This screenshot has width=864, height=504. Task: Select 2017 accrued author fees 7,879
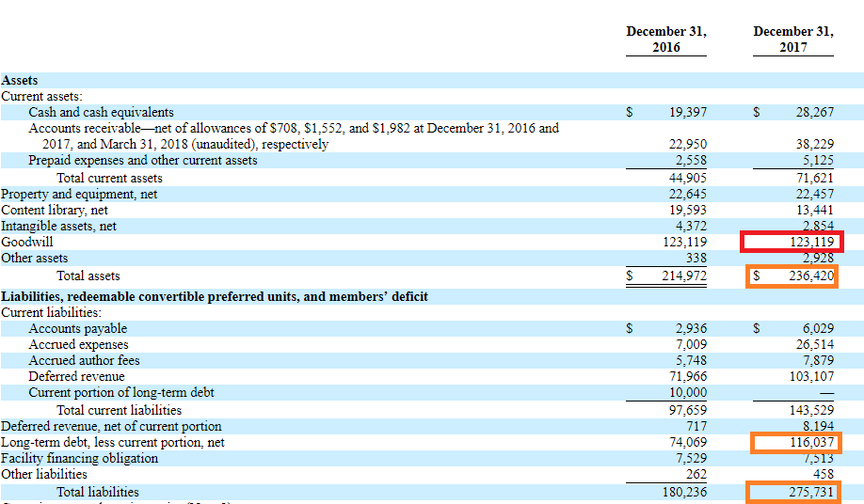point(818,360)
